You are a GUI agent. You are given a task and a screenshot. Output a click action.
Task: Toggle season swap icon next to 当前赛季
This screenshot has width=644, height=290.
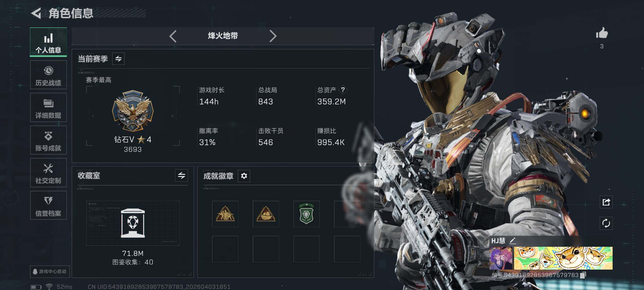click(118, 59)
